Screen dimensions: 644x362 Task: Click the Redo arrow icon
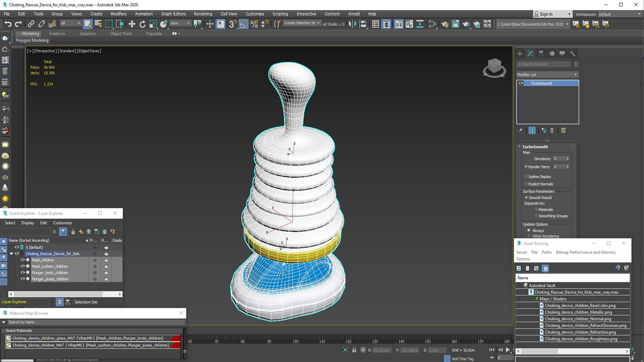18,24
